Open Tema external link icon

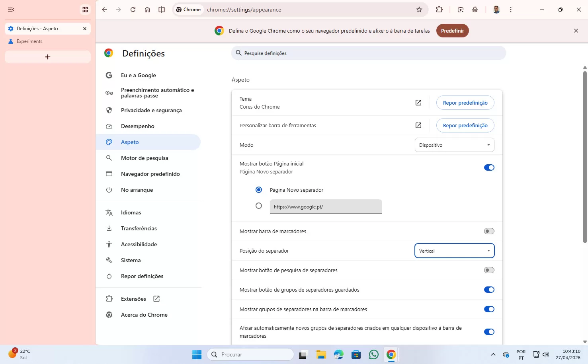coord(418,103)
